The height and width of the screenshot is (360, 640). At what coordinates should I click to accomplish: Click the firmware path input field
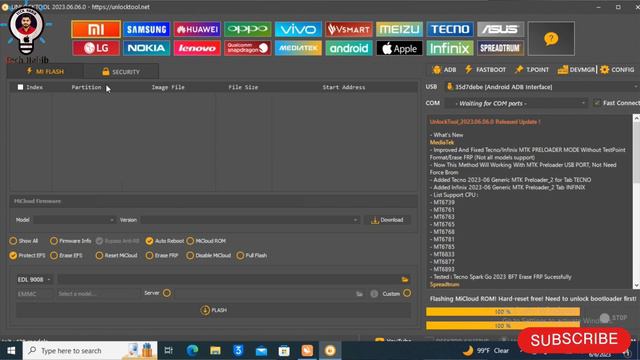click(229, 280)
